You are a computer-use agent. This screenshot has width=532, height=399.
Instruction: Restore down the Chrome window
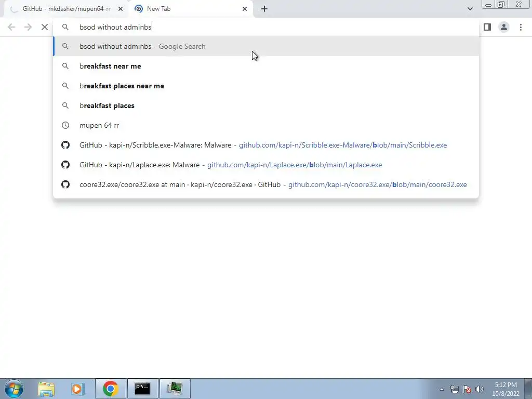(501, 5)
